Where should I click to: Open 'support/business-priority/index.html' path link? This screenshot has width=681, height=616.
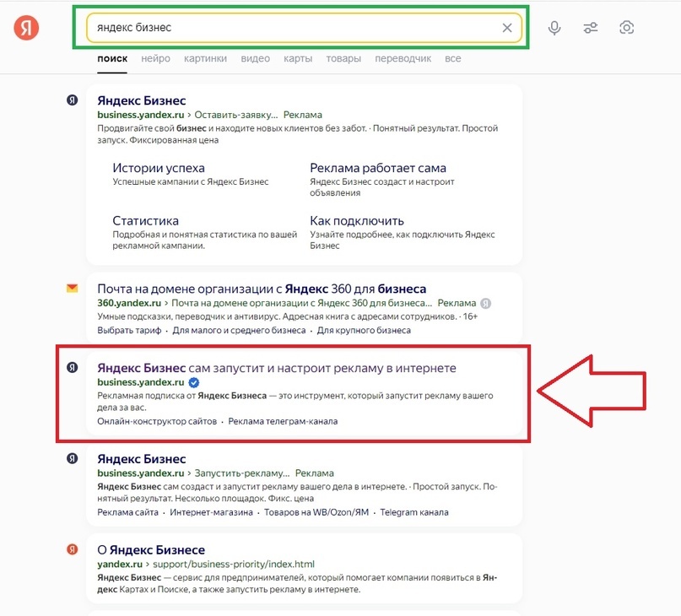[x=234, y=564]
